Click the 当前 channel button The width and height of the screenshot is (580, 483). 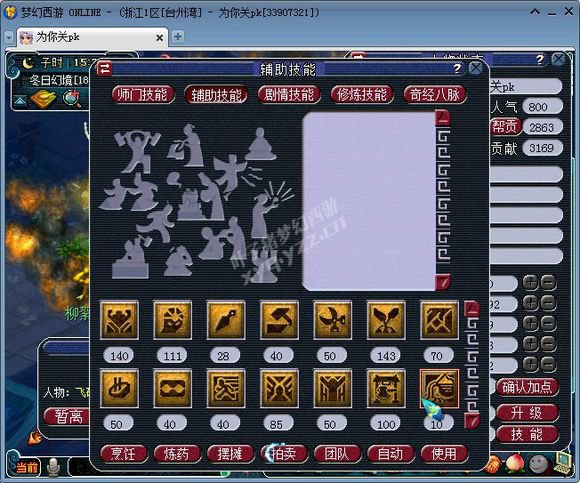(26, 467)
